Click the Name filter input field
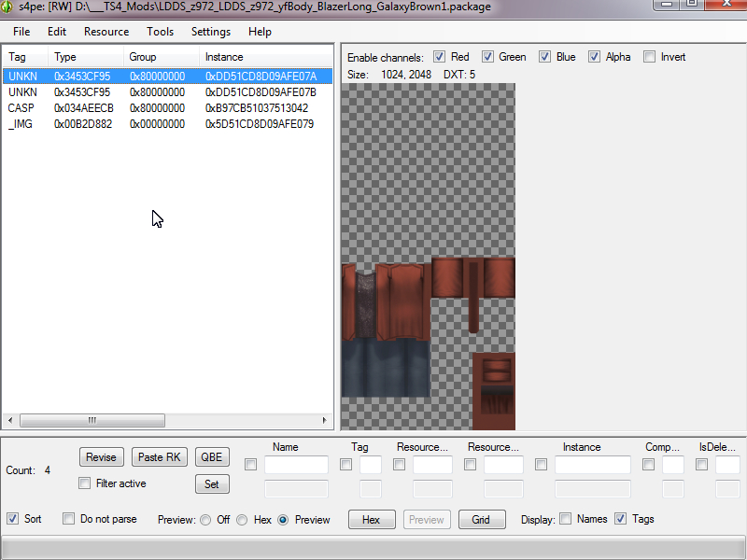 tap(296, 464)
